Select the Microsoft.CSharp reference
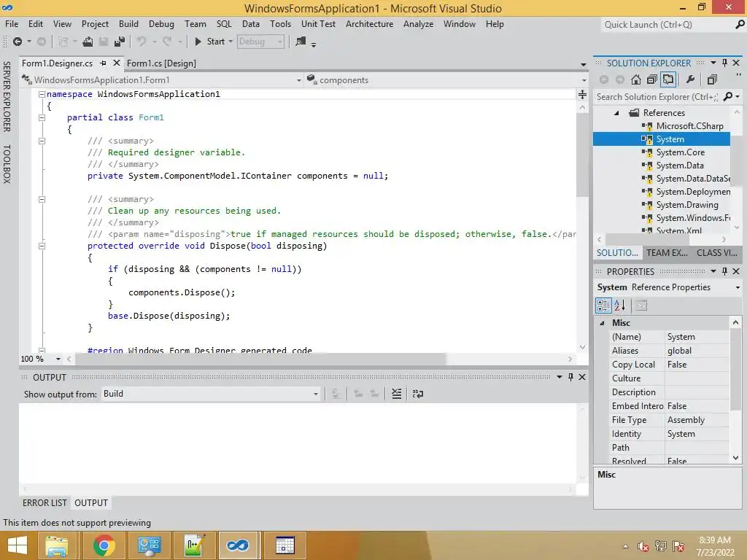The width and height of the screenshot is (747, 560). (689, 126)
